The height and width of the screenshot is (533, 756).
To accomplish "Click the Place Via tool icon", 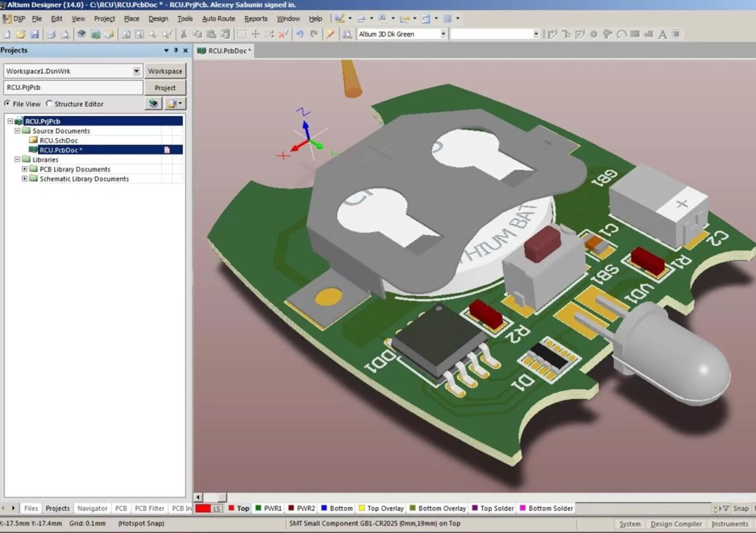I will 607,34.
